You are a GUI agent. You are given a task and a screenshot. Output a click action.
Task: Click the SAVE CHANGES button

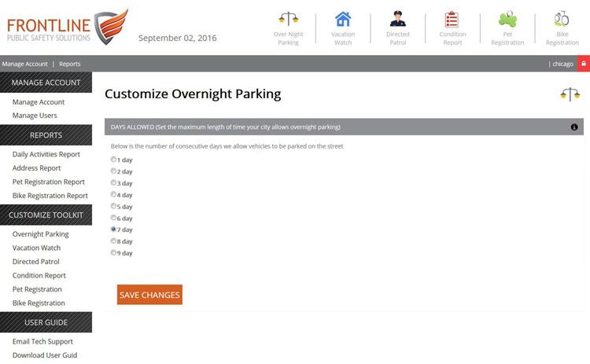(x=149, y=295)
